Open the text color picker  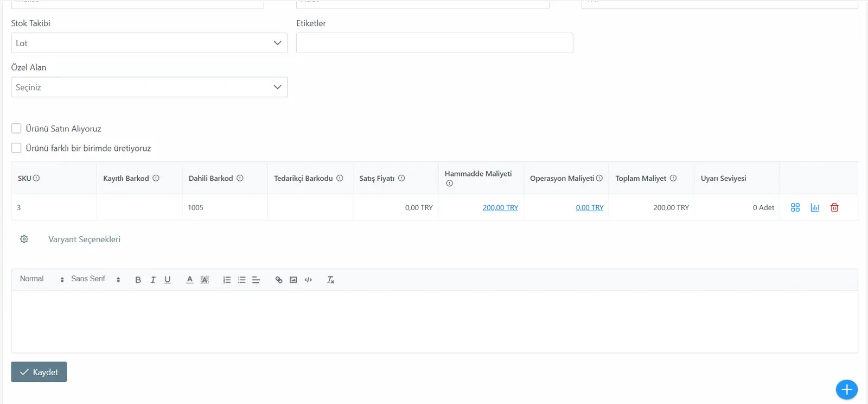[190, 280]
